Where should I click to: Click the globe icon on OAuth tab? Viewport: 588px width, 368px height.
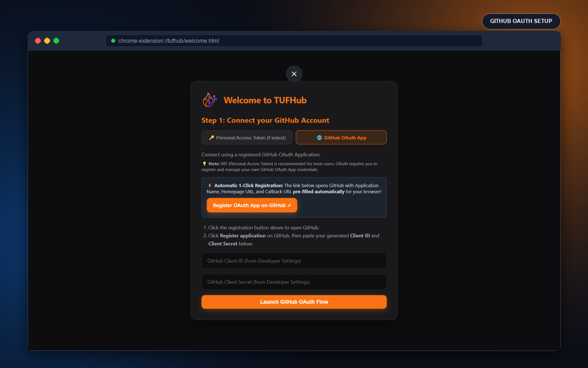(x=319, y=138)
